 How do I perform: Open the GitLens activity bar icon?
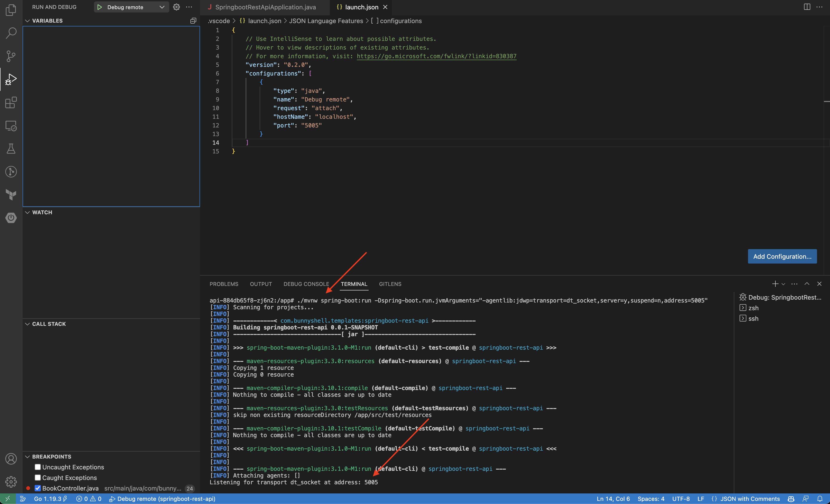(x=11, y=172)
